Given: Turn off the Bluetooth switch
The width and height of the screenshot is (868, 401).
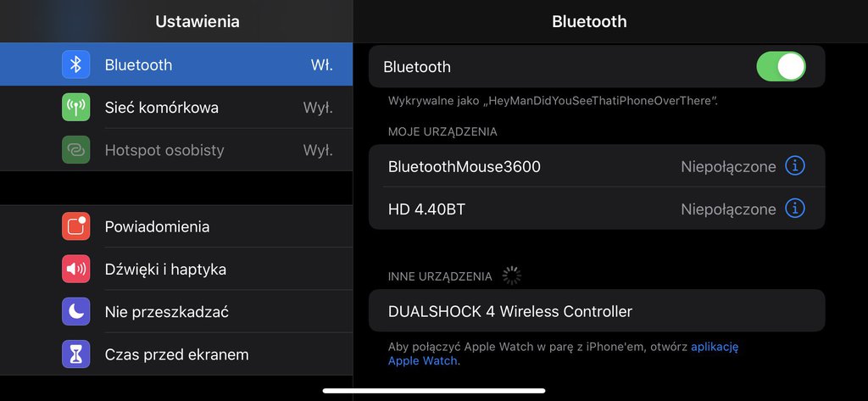Looking at the screenshot, I should (x=781, y=66).
